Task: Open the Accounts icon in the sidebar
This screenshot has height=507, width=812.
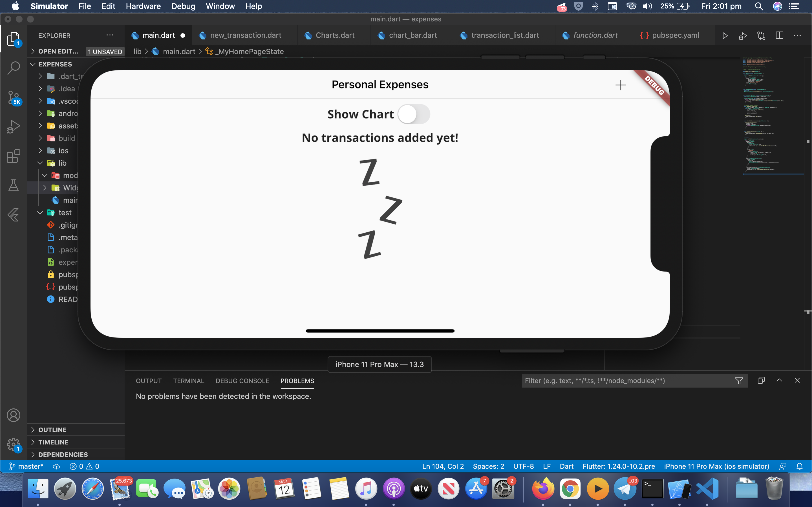Action: point(14,415)
